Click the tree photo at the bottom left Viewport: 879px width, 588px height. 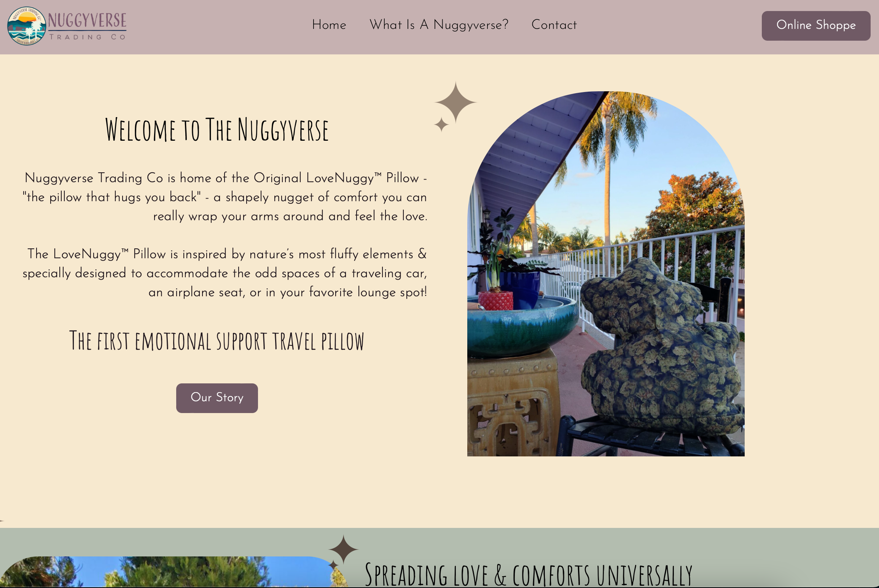(171, 572)
